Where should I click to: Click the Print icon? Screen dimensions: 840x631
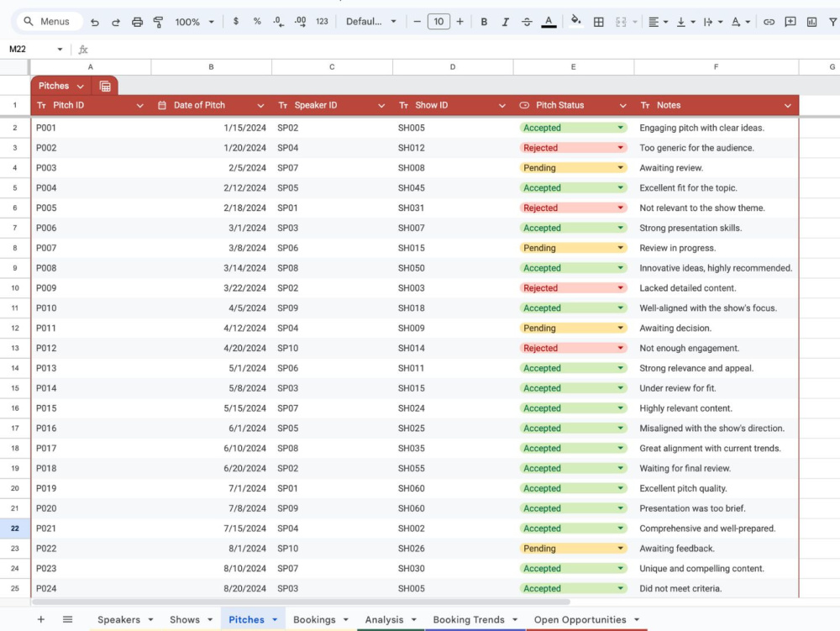(137, 22)
